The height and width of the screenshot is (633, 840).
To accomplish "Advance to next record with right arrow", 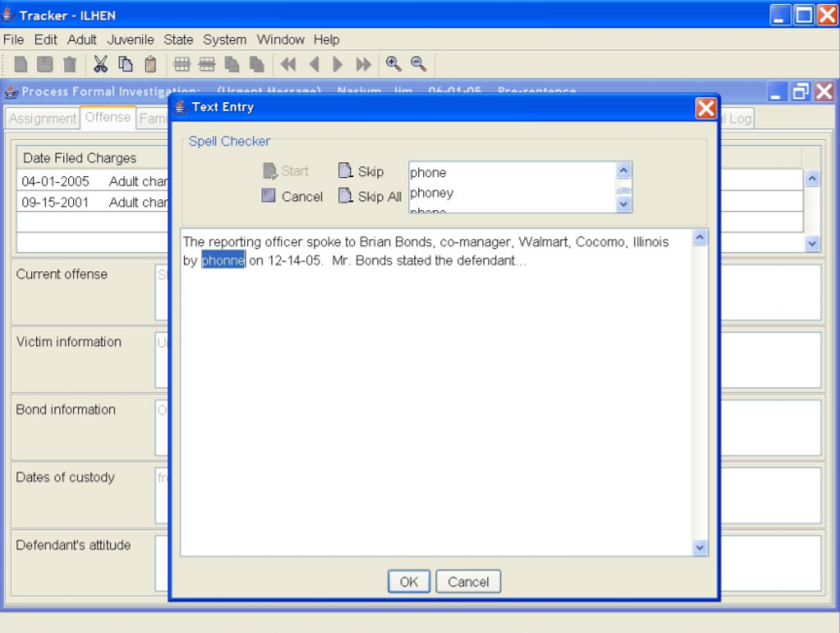I will [x=336, y=64].
